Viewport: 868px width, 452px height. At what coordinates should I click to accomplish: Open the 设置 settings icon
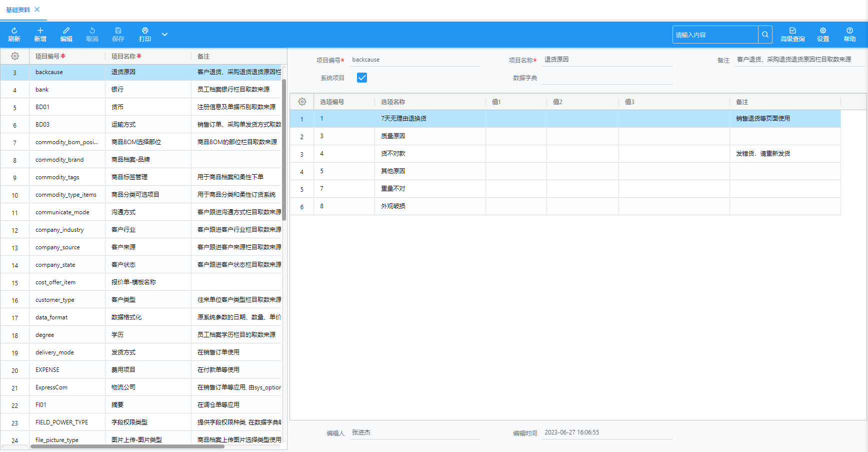point(822,34)
